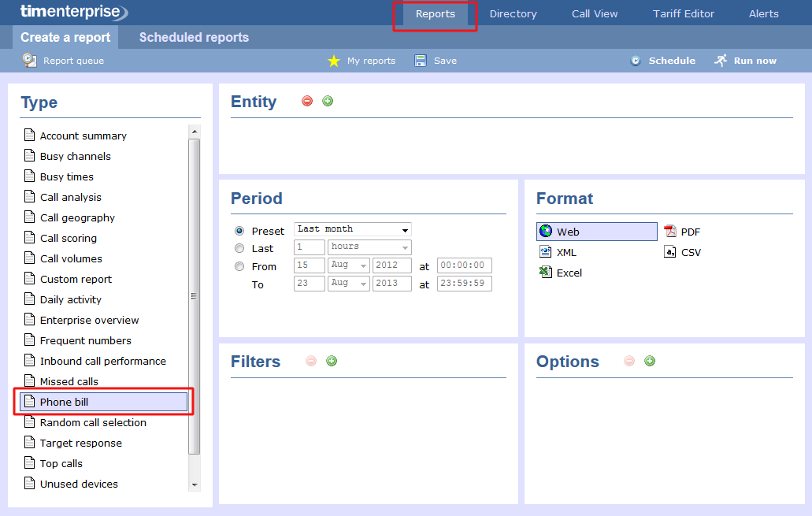The image size is (812, 516).
Task: Click the My reports star icon
Action: (334, 61)
